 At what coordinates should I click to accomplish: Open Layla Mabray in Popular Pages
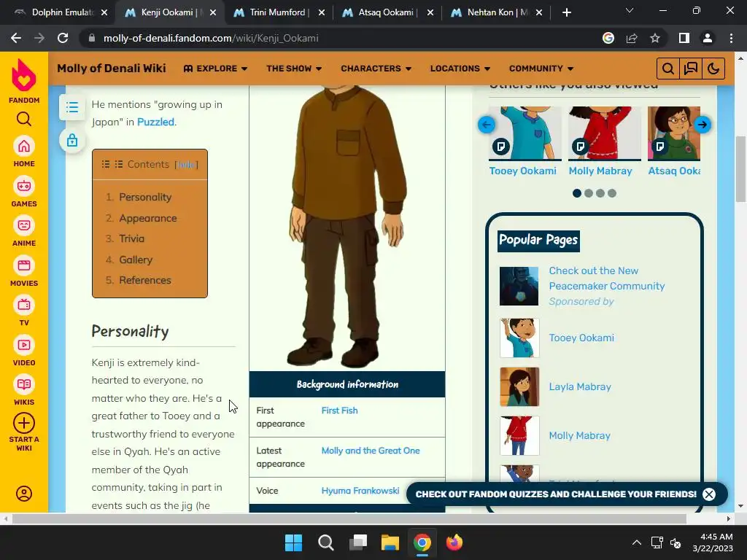580,386
